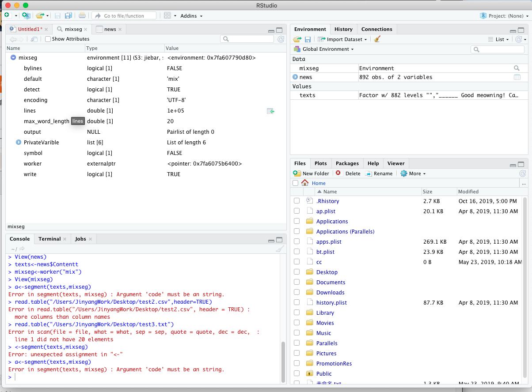532x392 pixels.
Task: Expand the PrivateVarible list item
Action: tap(19, 143)
